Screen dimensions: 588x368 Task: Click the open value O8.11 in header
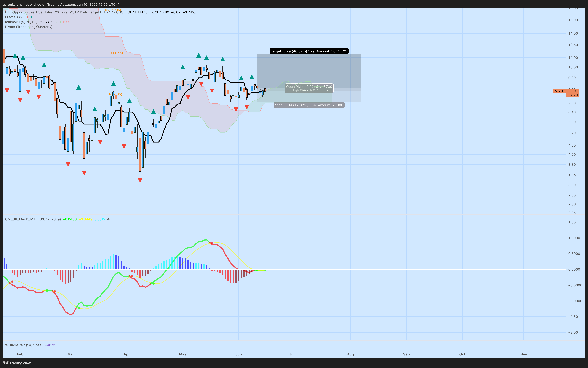tap(132, 12)
